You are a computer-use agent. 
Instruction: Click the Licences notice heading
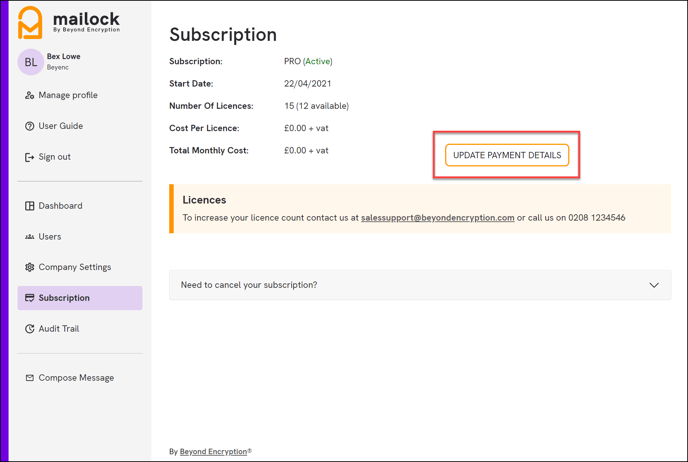[204, 200]
